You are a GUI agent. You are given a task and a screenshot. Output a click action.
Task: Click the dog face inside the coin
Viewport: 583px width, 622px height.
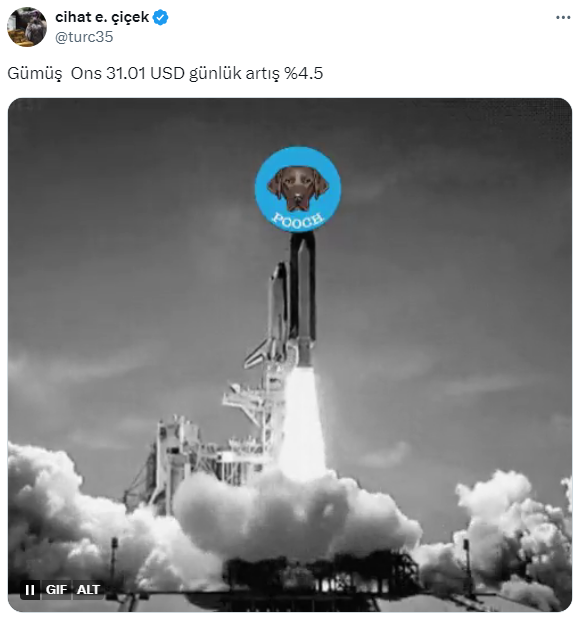click(x=297, y=188)
